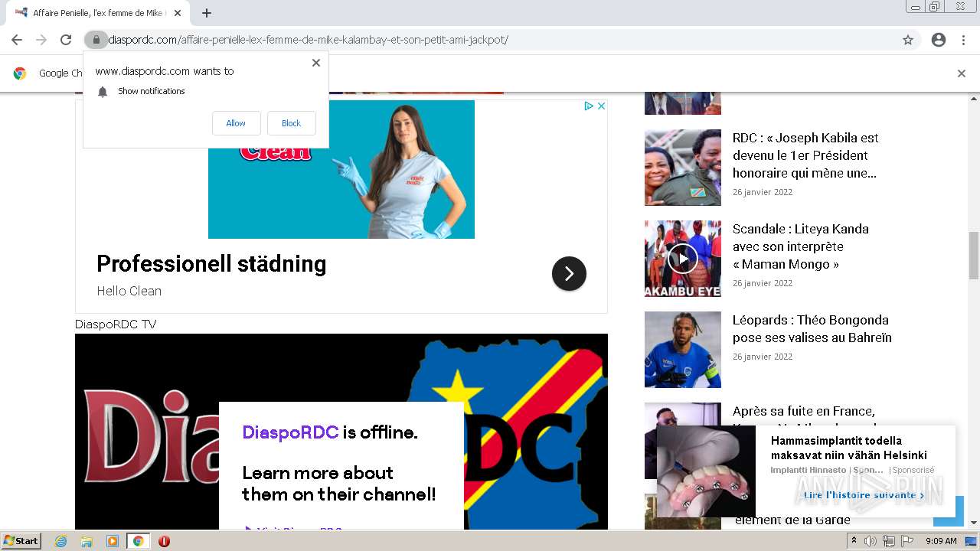Open the Action Center flag icon
The height and width of the screenshot is (551, 980).
907,541
